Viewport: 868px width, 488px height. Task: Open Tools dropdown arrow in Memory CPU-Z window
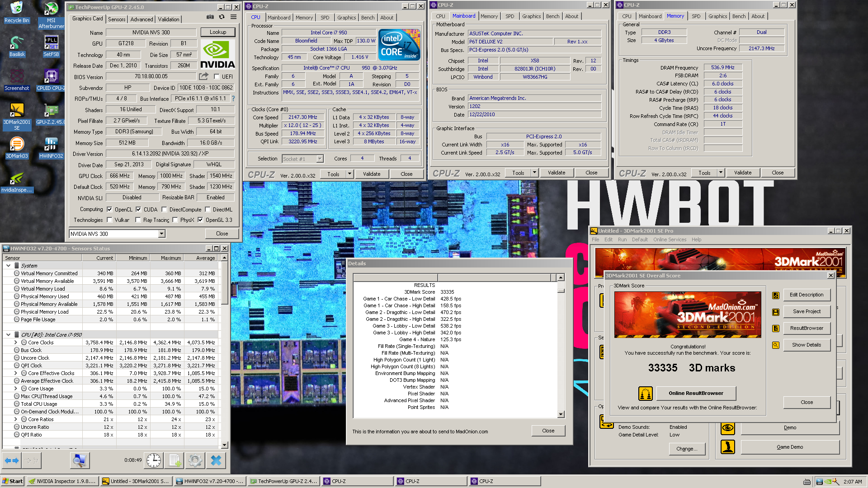click(721, 173)
